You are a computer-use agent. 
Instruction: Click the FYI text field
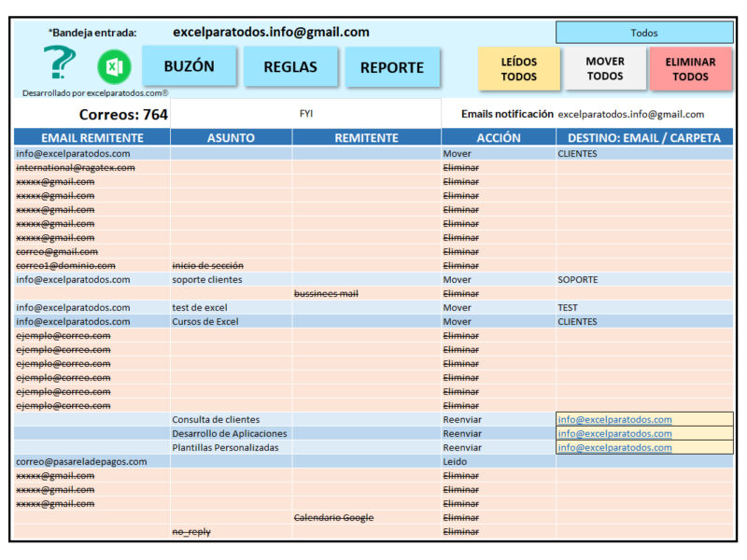coord(306,113)
